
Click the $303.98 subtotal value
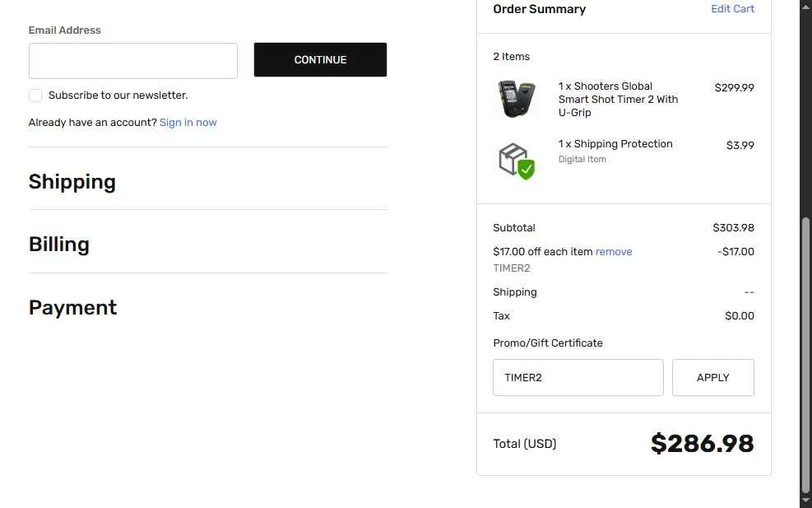pyautogui.click(x=733, y=227)
